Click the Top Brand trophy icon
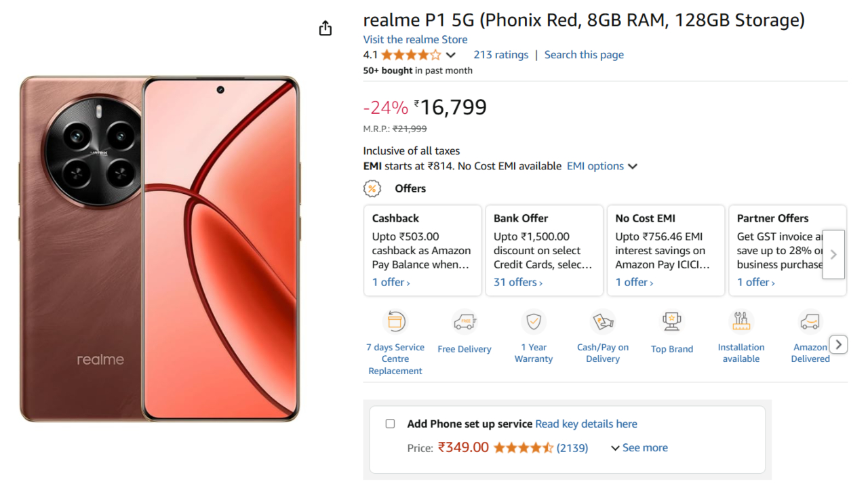 click(x=672, y=321)
